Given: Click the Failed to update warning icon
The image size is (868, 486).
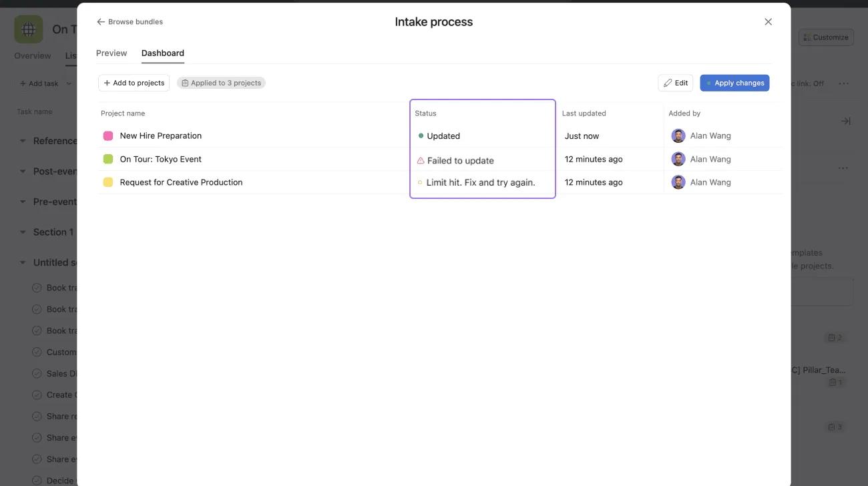Looking at the screenshot, I should tap(421, 161).
